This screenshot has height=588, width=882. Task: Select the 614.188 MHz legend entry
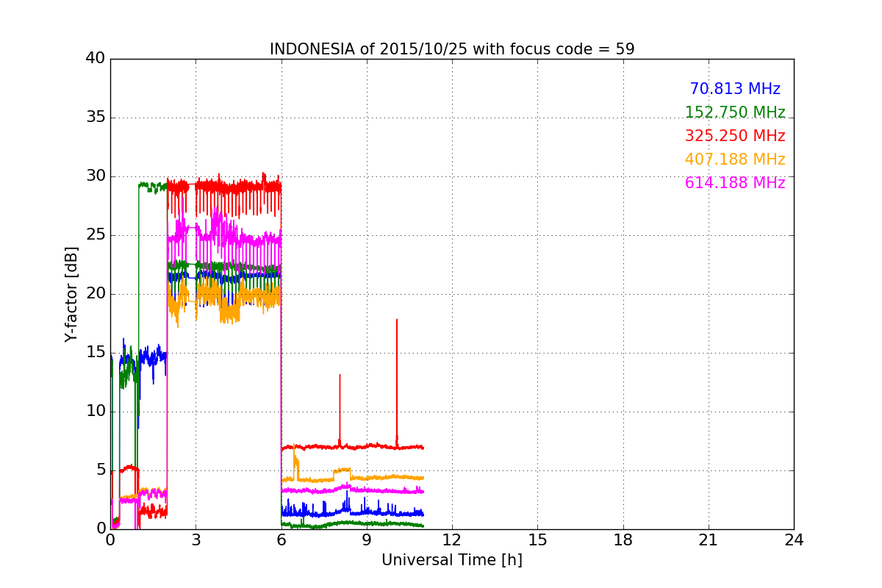[x=735, y=183]
